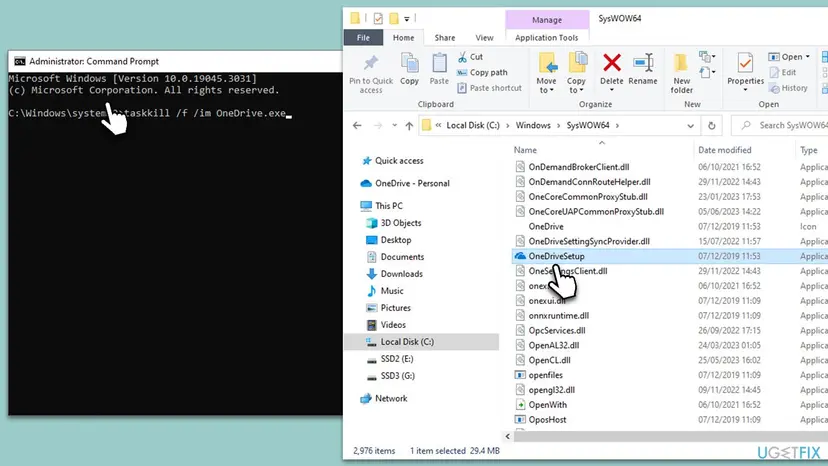
Task: Click inside the Command Prompt console
Action: point(174,243)
